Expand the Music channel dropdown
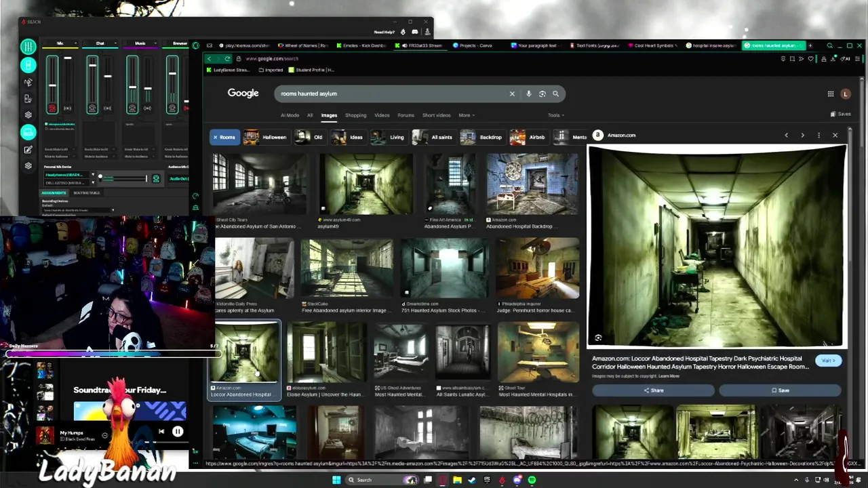The width and height of the screenshot is (868, 488). pyautogui.click(x=155, y=43)
